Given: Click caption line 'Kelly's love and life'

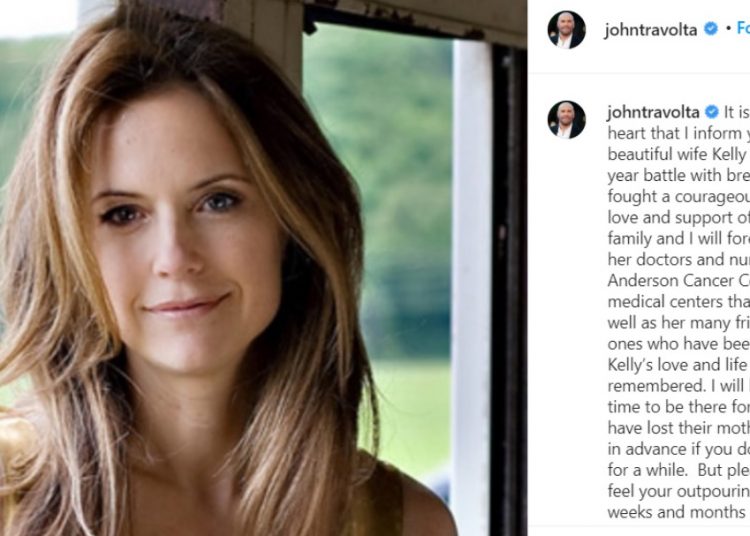Looking at the screenshot, I should pyautogui.click(x=679, y=365).
